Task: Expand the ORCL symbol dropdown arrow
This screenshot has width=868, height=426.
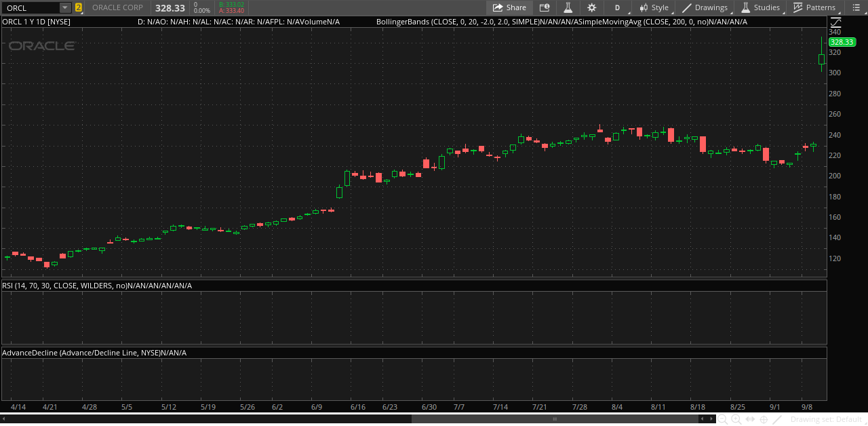Action: coord(65,7)
